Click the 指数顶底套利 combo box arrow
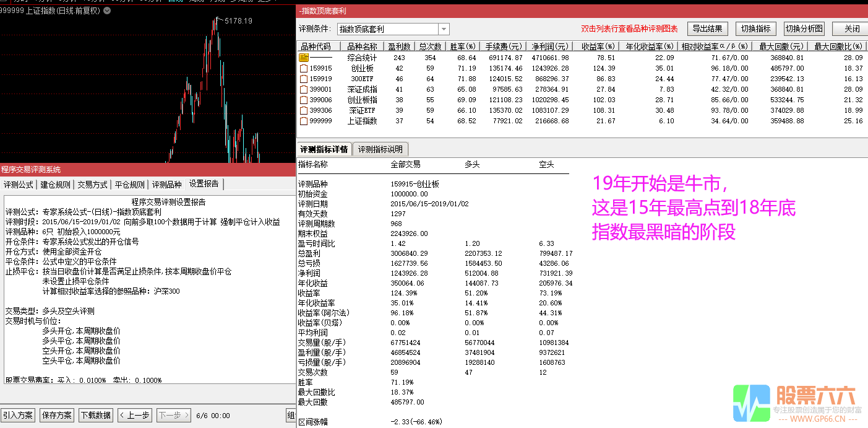Screen dimensions: 868x428 pyautogui.click(x=443, y=28)
